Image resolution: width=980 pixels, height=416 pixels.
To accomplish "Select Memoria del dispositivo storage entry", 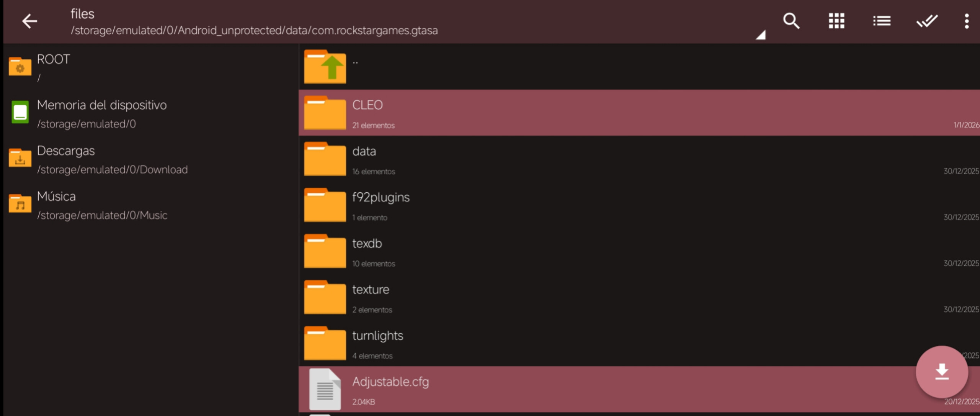I will 101,113.
